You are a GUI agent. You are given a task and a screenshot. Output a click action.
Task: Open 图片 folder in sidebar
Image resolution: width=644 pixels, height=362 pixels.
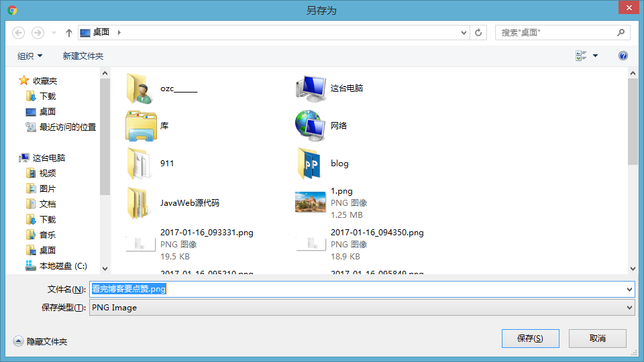(41, 189)
